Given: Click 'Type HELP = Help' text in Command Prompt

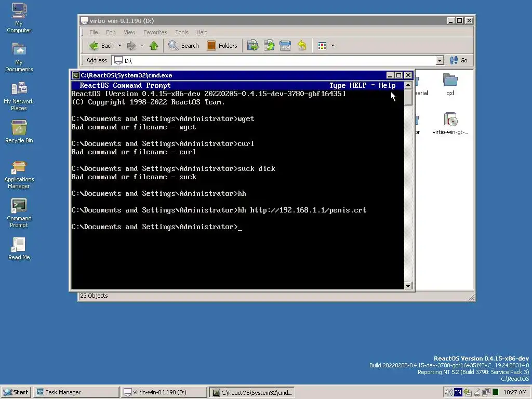Looking at the screenshot, I should pyautogui.click(x=362, y=86).
